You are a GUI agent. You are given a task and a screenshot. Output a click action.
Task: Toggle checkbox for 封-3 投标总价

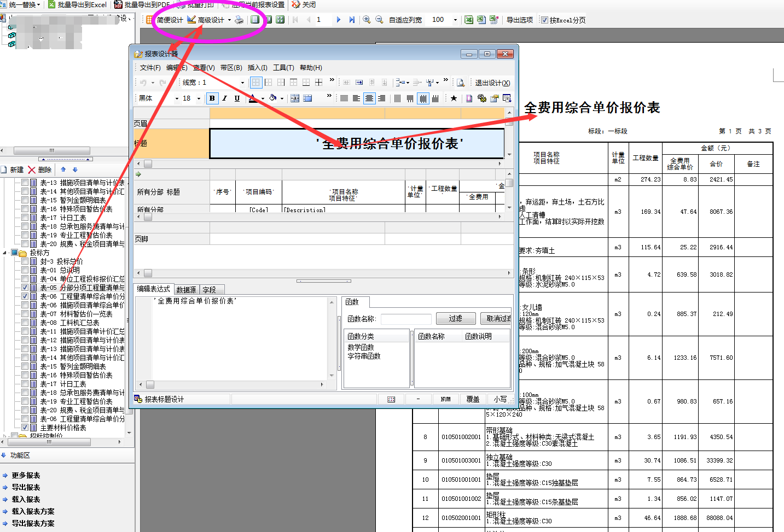coord(25,261)
